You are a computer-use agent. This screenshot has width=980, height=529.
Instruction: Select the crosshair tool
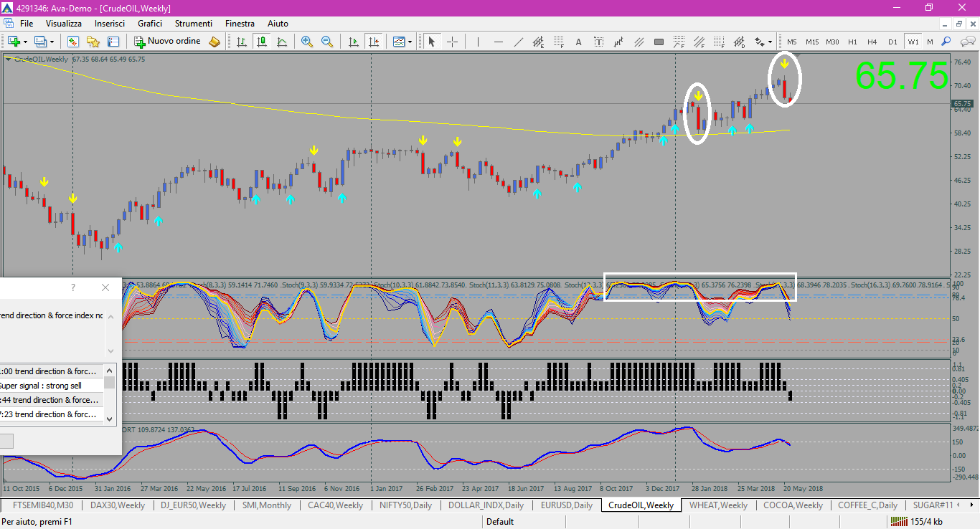453,42
